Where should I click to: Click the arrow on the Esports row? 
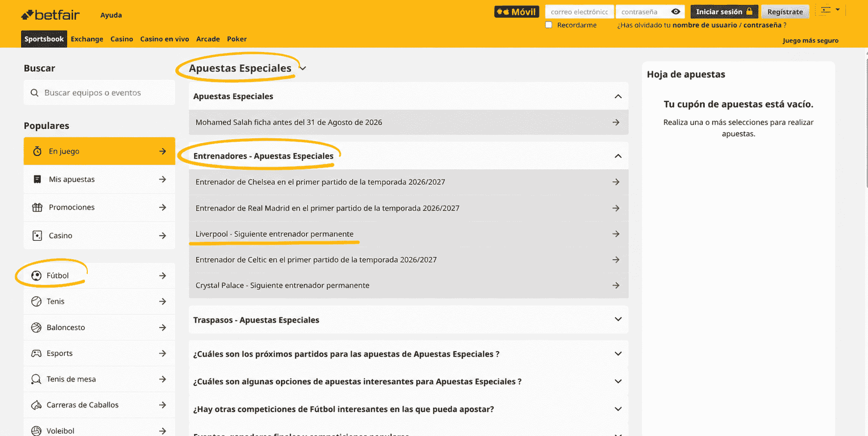pos(163,353)
